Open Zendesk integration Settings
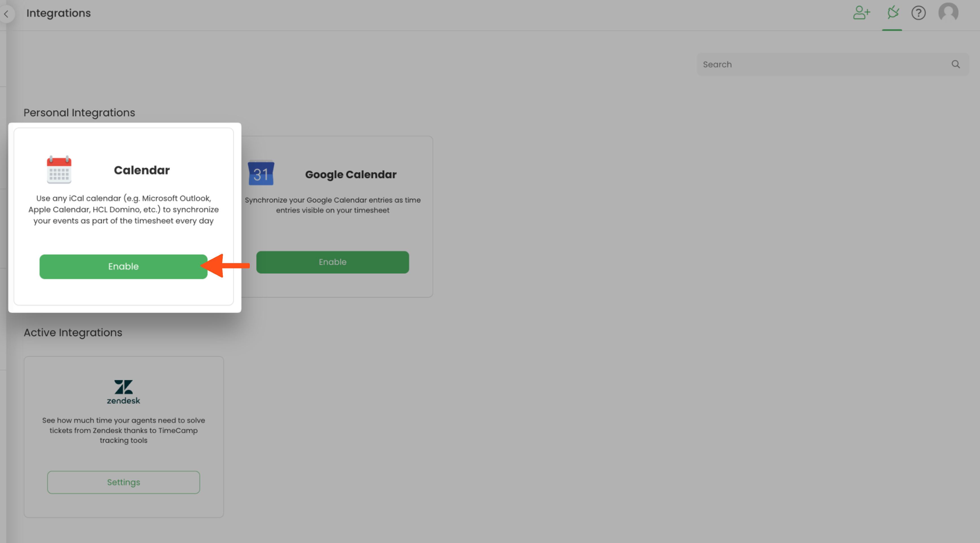 [123, 482]
